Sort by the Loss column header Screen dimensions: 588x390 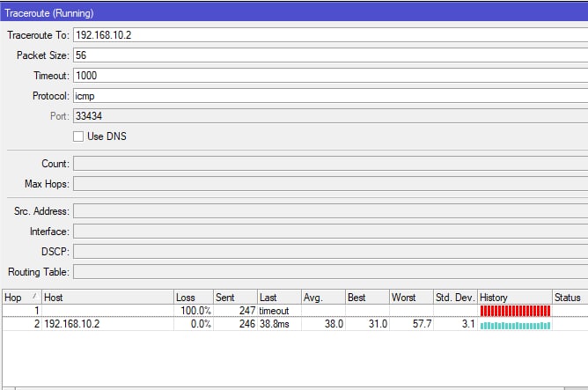click(194, 298)
